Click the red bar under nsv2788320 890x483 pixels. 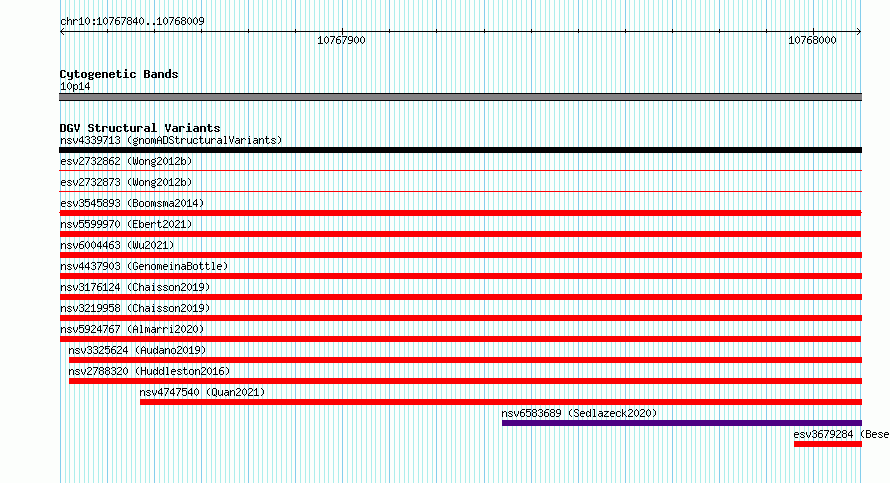(465, 381)
